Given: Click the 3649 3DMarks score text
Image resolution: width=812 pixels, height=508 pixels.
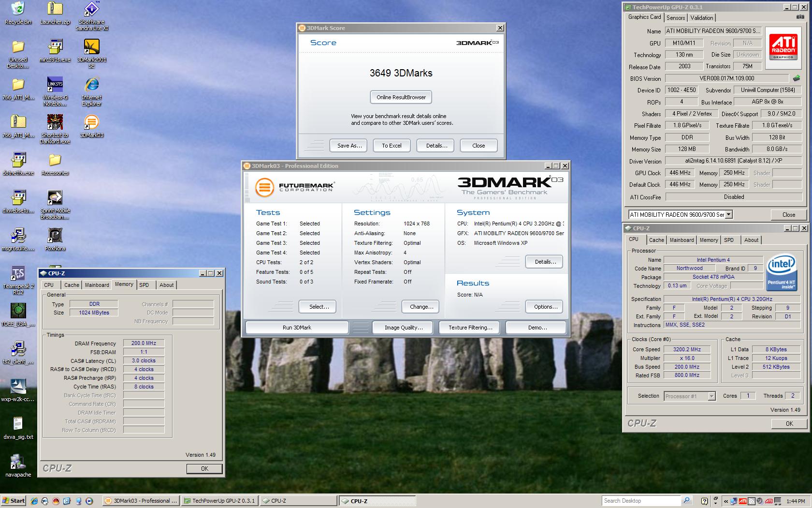Looking at the screenshot, I should [401, 73].
